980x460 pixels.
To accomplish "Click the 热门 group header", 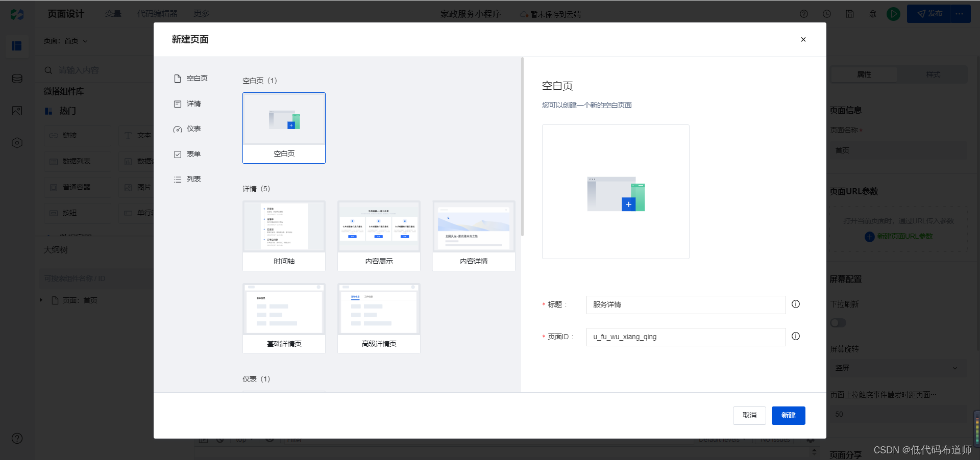I will [x=60, y=111].
